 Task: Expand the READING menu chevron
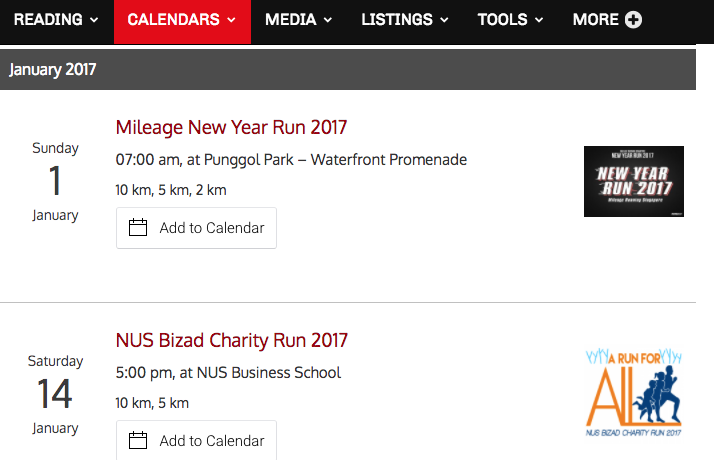94,20
